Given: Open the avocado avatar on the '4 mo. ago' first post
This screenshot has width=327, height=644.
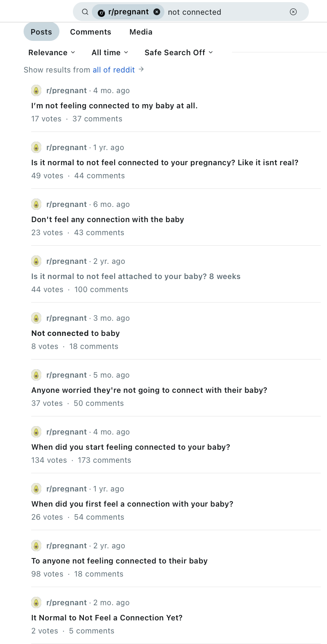Looking at the screenshot, I should (x=36, y=90).
